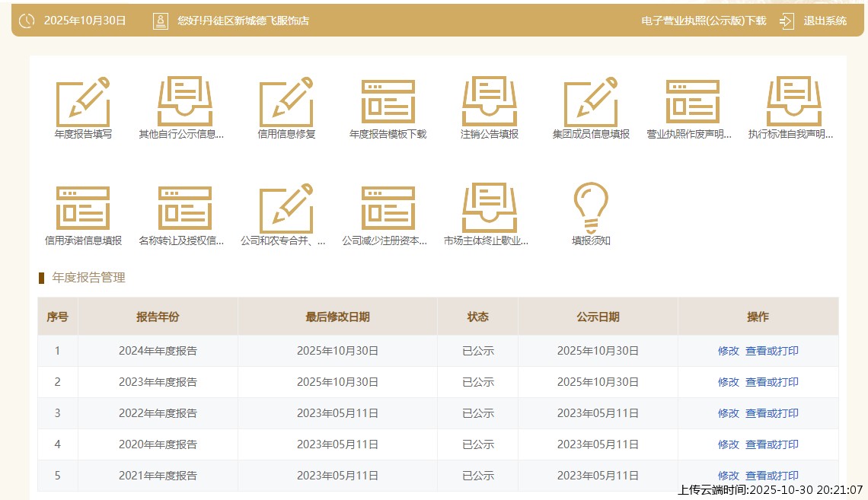Select the 执行标准自我声明 icon
The width and height of the screenshot is (868, 500).
click(x=794, y=103)
